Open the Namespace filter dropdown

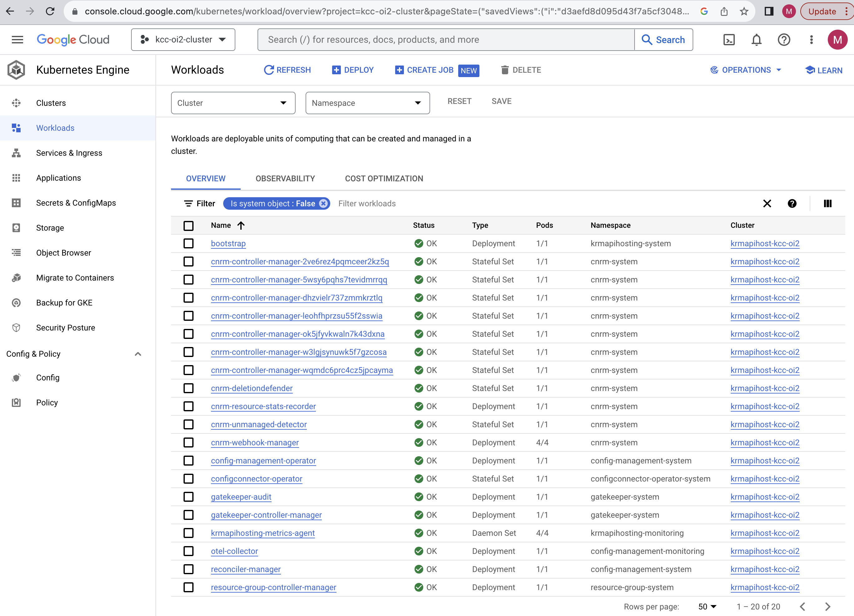[367, 103]
